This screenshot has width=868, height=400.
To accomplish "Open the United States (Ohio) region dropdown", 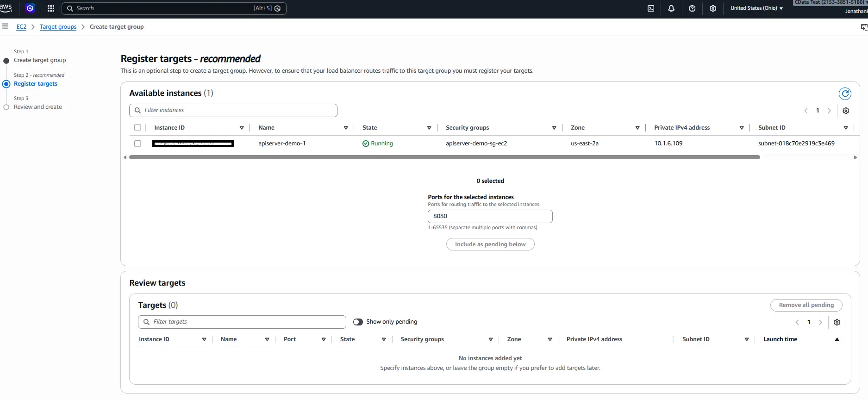I will coord(756,8).
